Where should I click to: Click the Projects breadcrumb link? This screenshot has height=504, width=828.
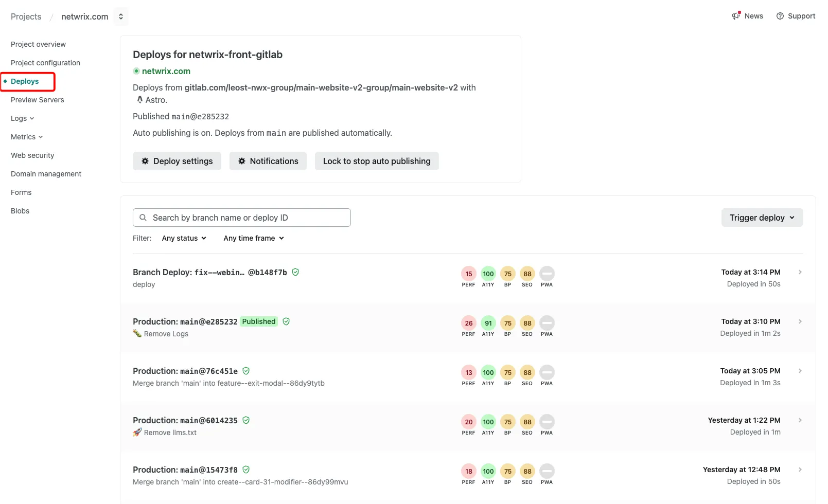click(26, 16)
